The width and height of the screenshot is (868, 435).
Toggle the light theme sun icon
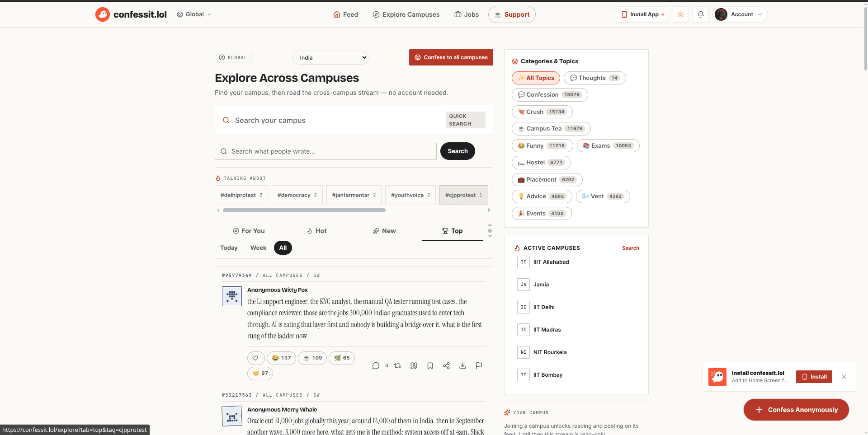(681, 14)
